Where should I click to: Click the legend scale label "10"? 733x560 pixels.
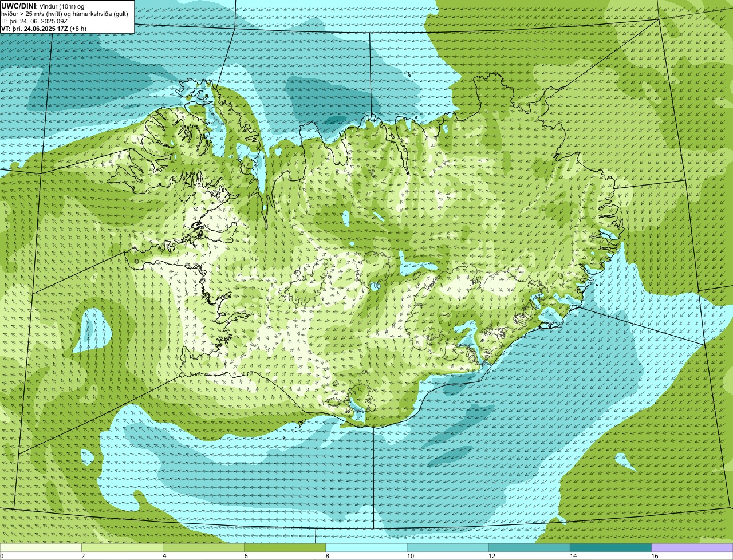[x=410, y=556]
